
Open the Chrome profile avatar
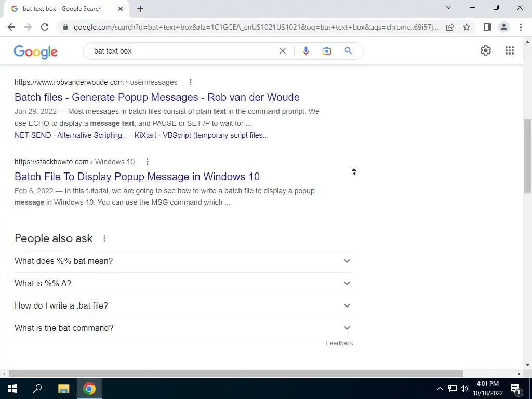coord(504,27)
